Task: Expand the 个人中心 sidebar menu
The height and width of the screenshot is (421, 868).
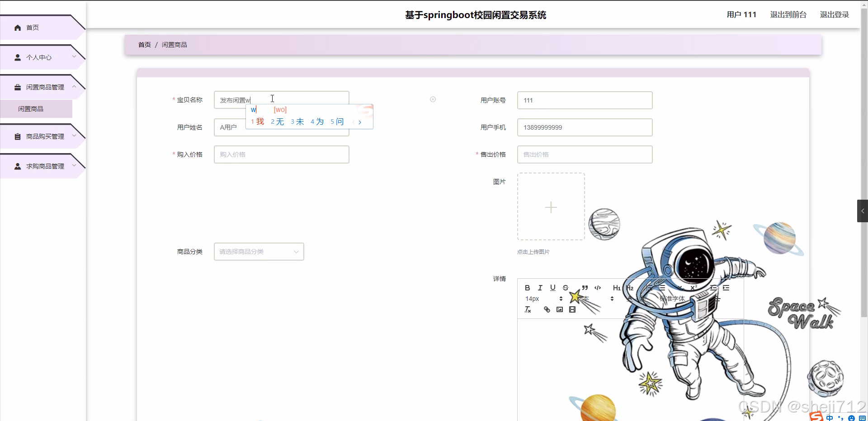Action: 42,57
